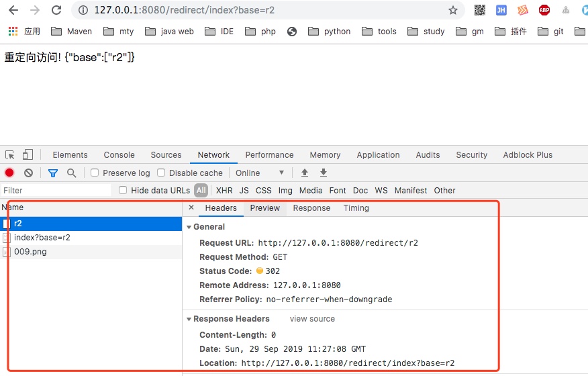Click the record network log button
588x376 pixels.
[x=9, y=173]
